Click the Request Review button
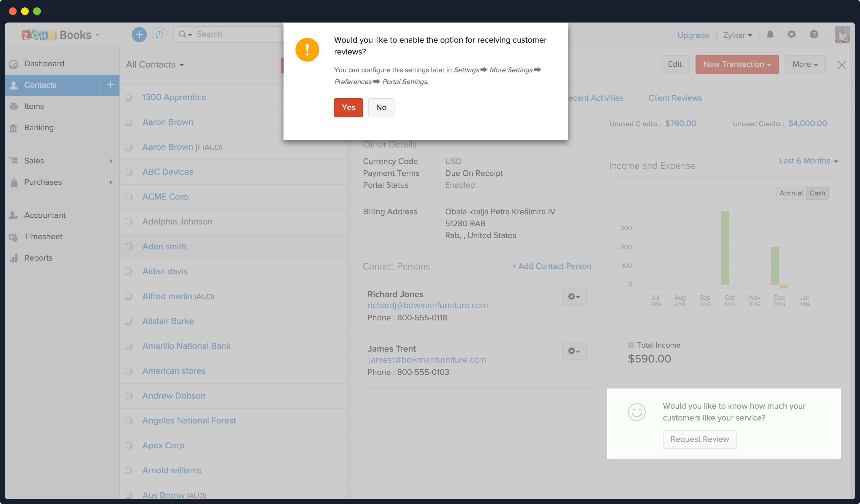Viewport: 860px width, 504px height. pyautogui.click(x=699, y=439)
